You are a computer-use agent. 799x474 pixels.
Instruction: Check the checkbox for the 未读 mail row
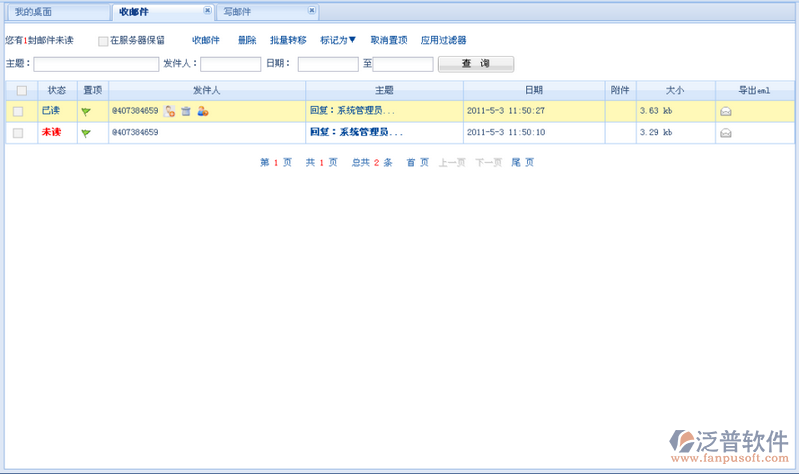click(x=18, y=133)
